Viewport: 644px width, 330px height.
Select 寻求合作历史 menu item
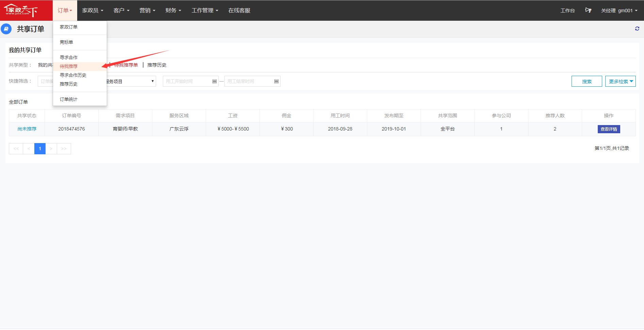(x=80, y=75)
